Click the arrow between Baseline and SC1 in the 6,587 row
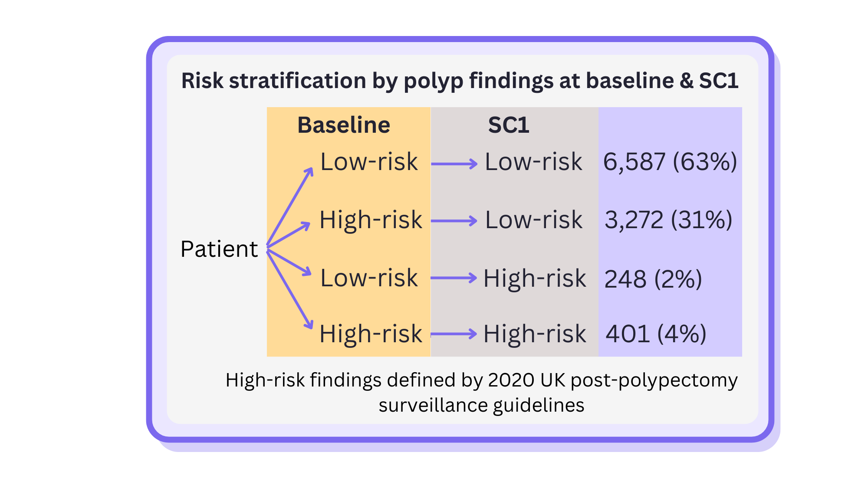Viewport: 868px width, 488px height. [454, 164]
